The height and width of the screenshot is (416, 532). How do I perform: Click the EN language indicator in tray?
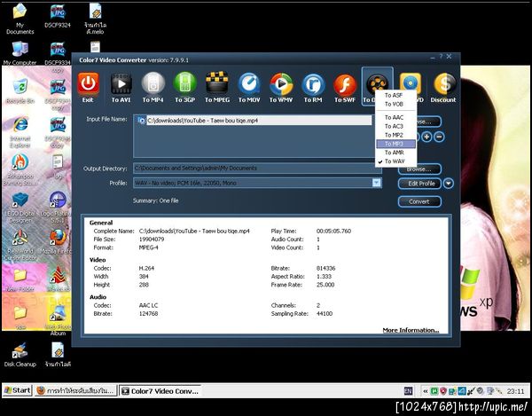[408, 391]
